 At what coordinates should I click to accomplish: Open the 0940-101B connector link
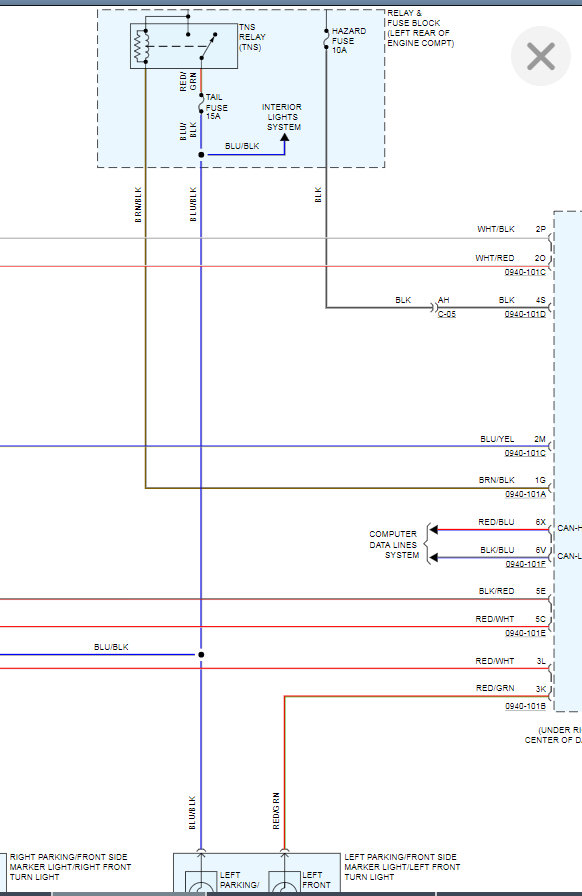tap(525, 706)
